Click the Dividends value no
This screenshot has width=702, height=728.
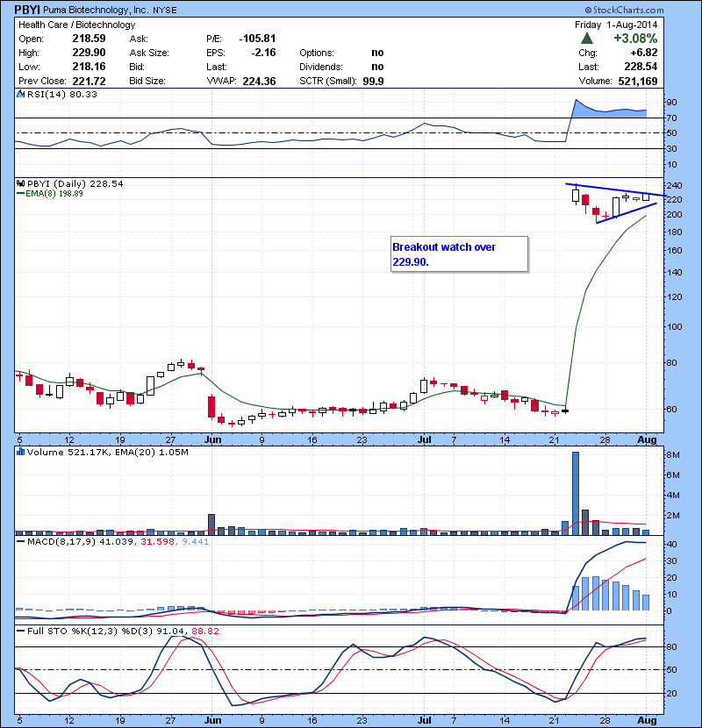tap(377, 67)
